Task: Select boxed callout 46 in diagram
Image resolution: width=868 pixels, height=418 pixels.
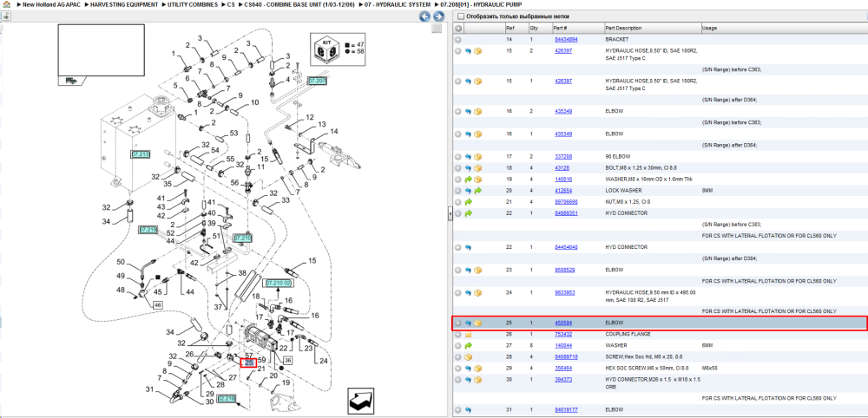Action: click(x=157, y=304)
